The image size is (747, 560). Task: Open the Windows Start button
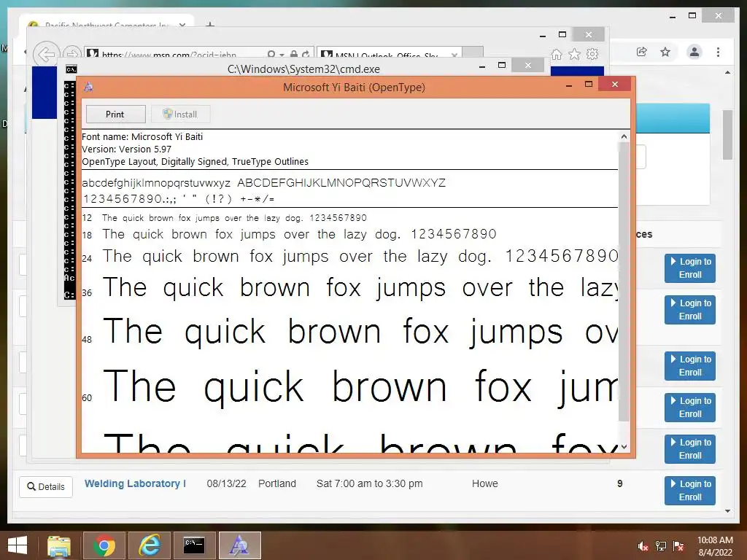18,545
